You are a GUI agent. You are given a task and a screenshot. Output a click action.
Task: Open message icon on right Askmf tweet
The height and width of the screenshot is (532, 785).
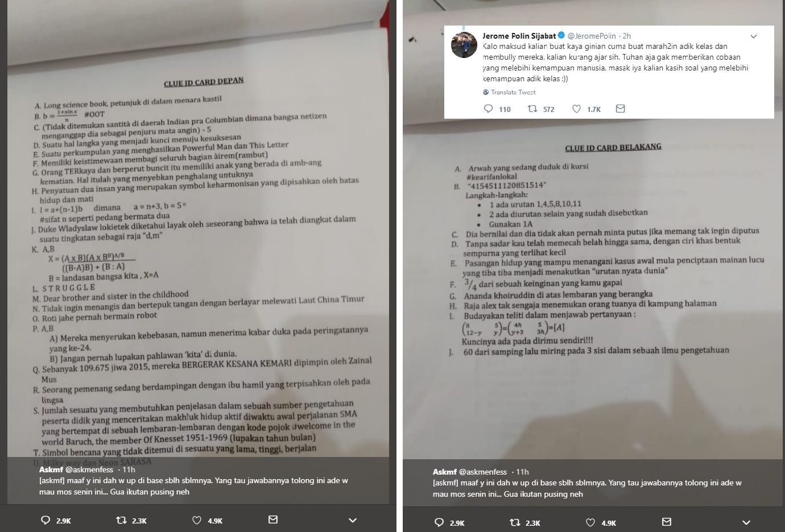pyautogui.click(x=667, y=522)
